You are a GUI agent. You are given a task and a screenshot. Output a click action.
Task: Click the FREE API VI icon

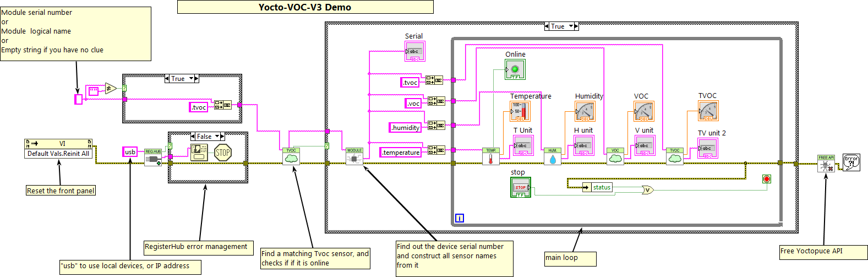[826, 164]
